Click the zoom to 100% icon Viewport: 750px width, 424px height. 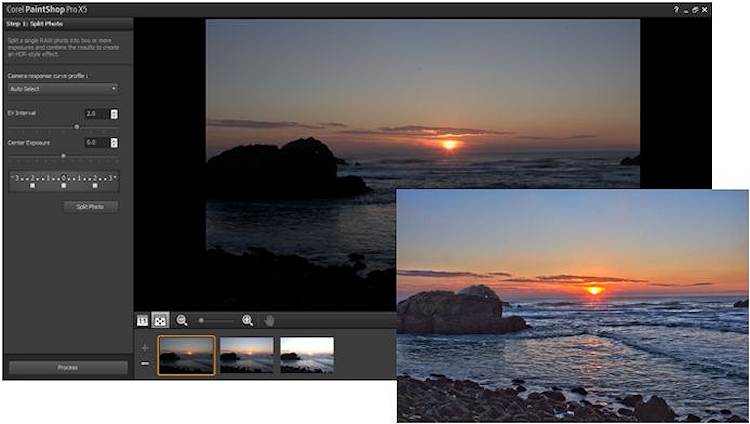[x=142, y=321]
